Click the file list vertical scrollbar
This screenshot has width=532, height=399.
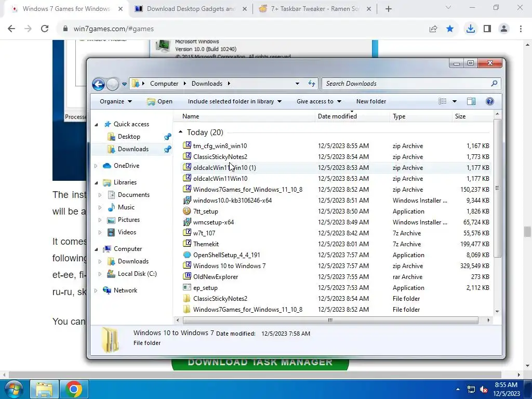tap(497, 188)
